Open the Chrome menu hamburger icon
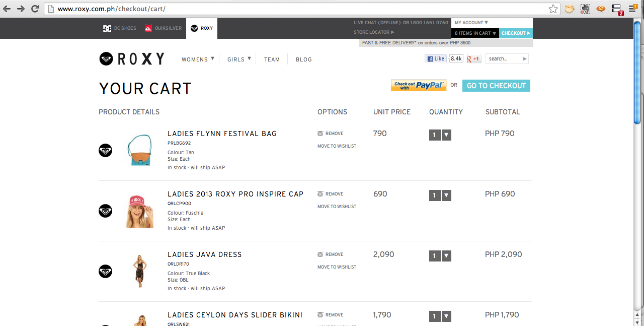644x326 pixels. pyautogui.click(x=633, y=9)
